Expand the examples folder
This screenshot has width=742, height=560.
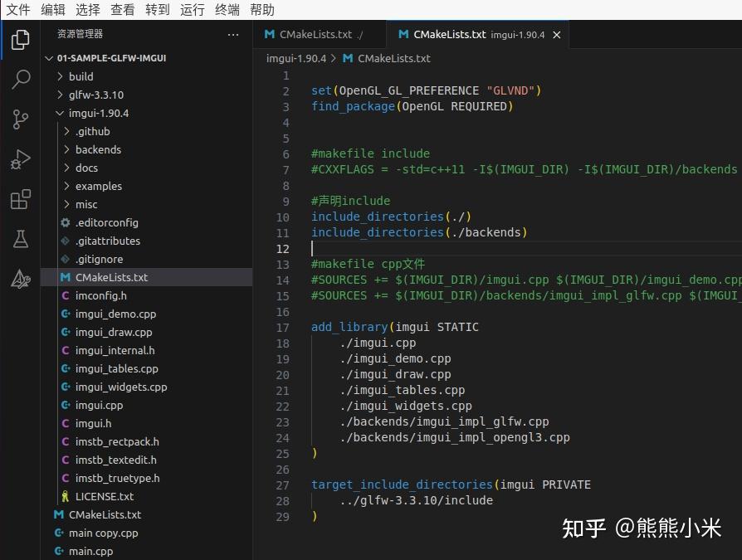click(x=98, y=186)
